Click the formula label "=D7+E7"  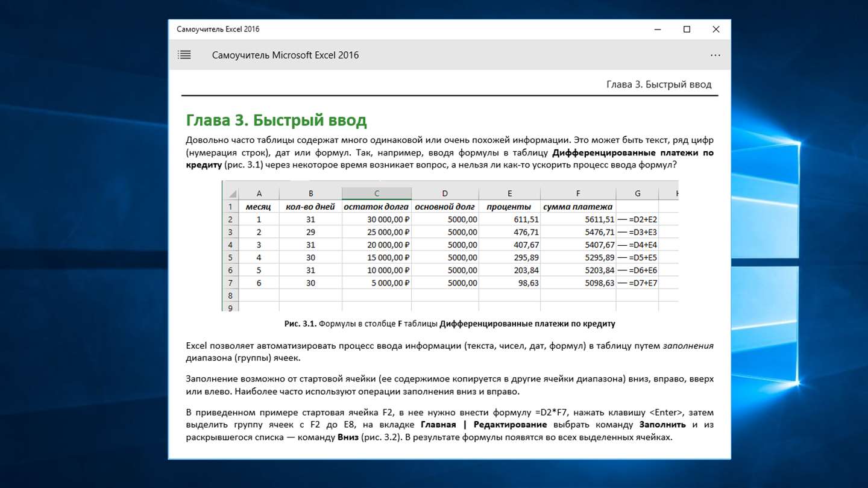pos(643,283)
